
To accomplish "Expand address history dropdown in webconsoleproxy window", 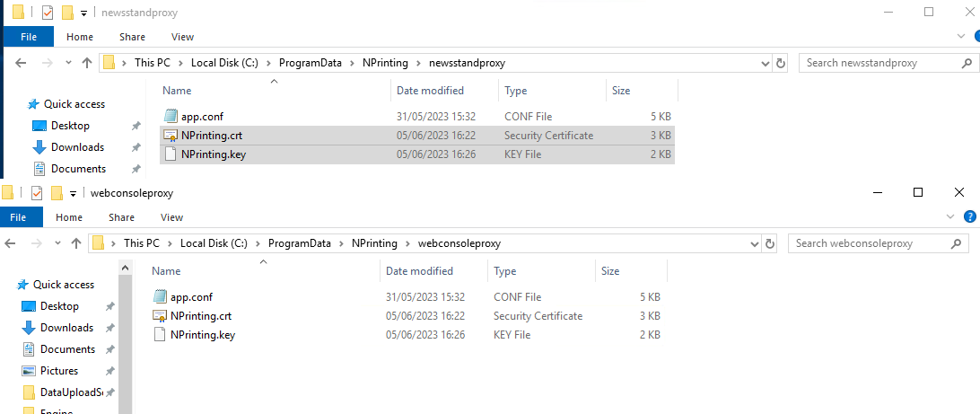I will coord(755,244).
